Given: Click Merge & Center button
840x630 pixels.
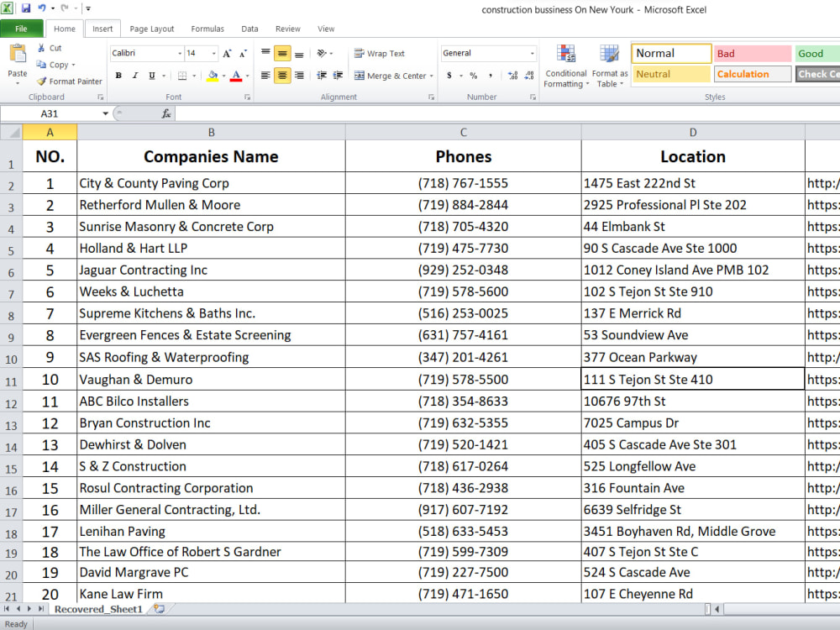Looking at the screenshot, I should coord(390,76).
